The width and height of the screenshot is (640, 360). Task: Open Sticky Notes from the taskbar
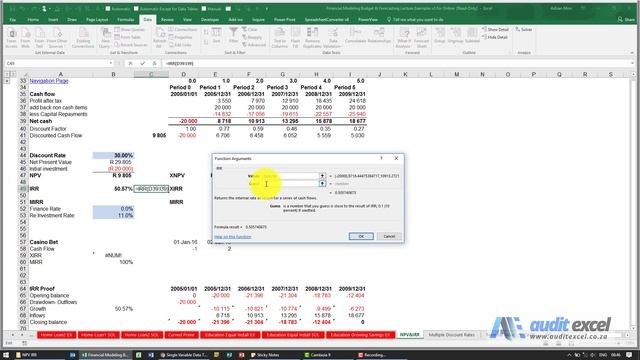click(x=264, y=355)
